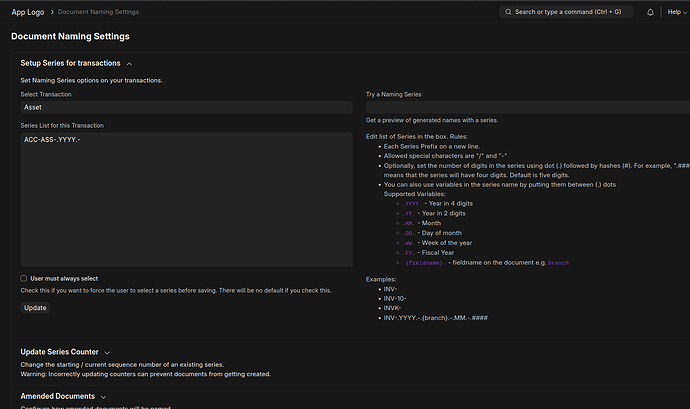This screenshot has height=409, width=690.
Task: Click the INV- example entry
Action: [390, 289]
